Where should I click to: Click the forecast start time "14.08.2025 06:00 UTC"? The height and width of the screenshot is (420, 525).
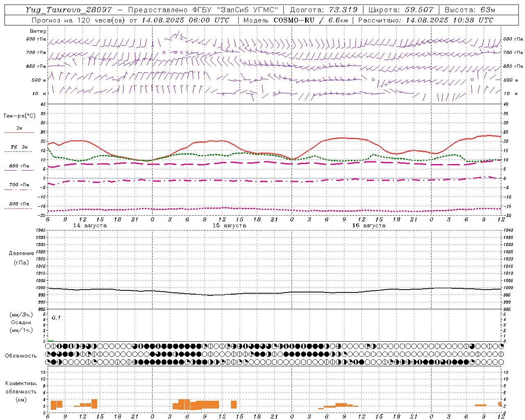[x=185, y=20]
